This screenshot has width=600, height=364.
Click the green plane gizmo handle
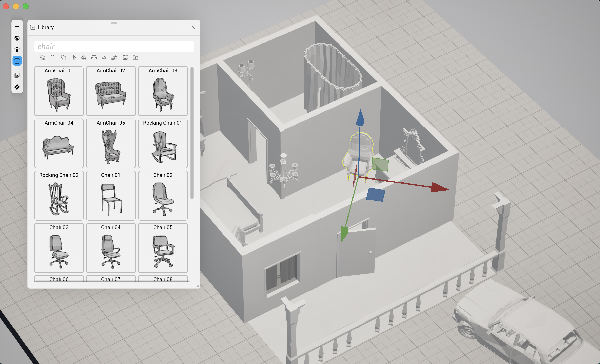[380, 164]
